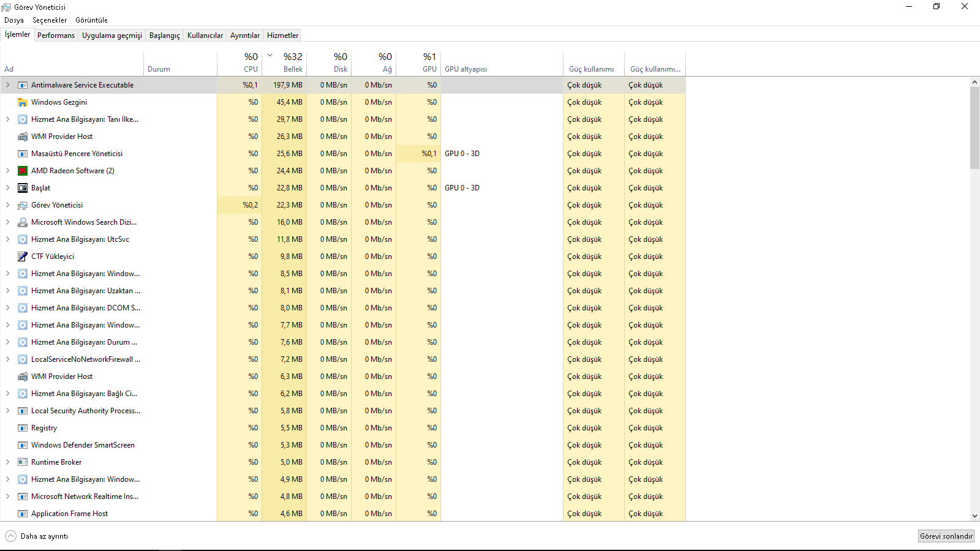
Task: Click the GPU altyapısı column header
Action: pos(502,62)
